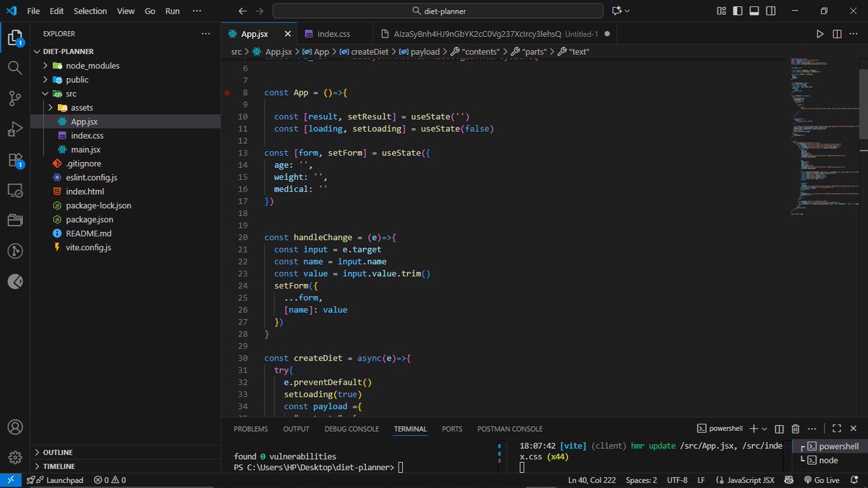Image resolution: width=868 pixels, height=488 pixels.
Task: Open launch profile dropdown beside new terminal
Action: 765,429
